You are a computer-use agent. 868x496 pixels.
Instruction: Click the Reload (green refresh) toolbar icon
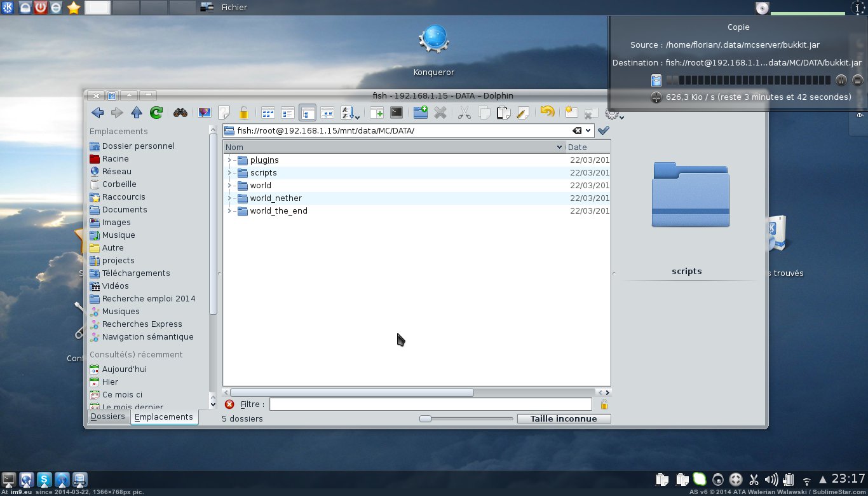pyautogui.click(x=156, y=113)
